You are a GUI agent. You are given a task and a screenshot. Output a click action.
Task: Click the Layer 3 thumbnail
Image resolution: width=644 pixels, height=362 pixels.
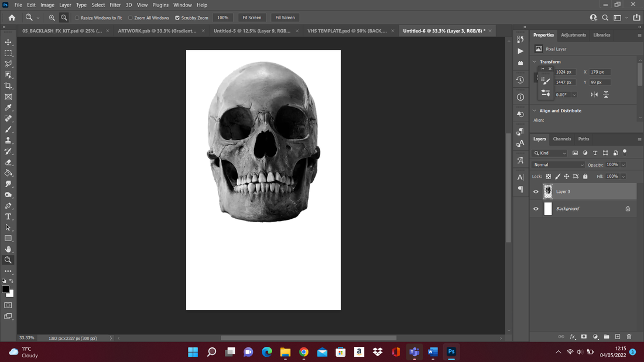tap(548, 192)
